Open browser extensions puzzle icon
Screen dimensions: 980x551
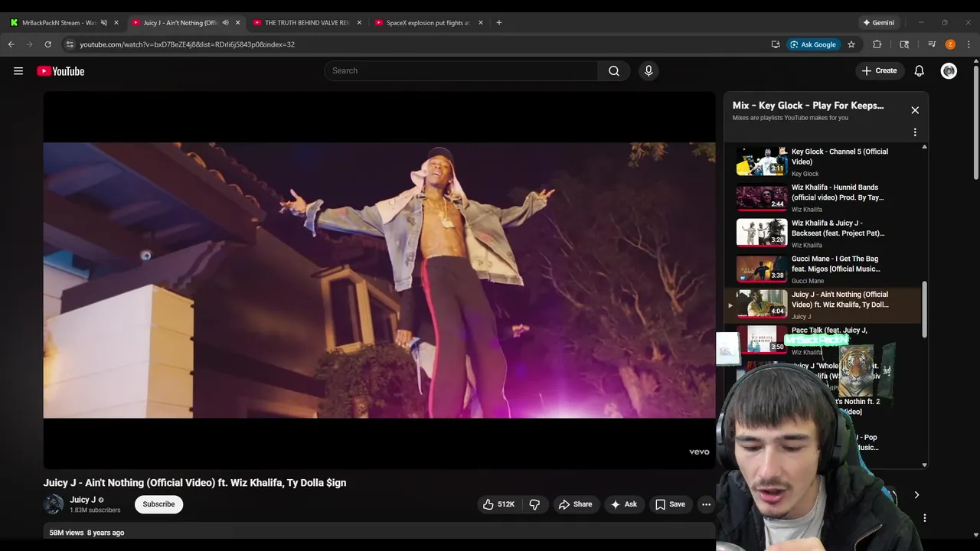point(877,44)
